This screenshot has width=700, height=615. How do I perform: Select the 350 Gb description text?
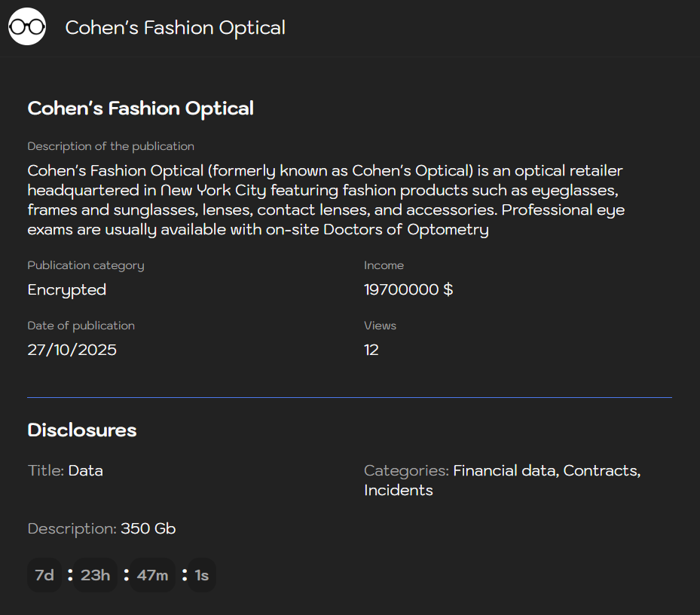click(148, 528)
